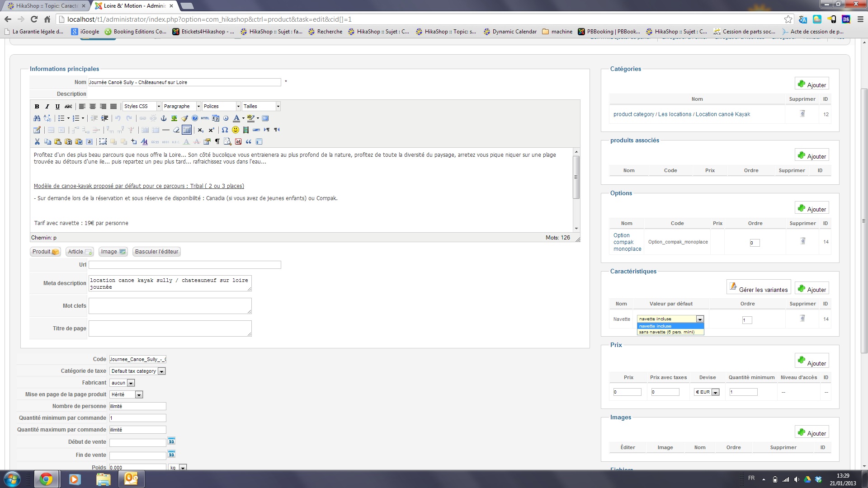Insert embedded media with the film strip icon
Screen dimensions: 868x488
pyautogui.click(x=246, y=130)
